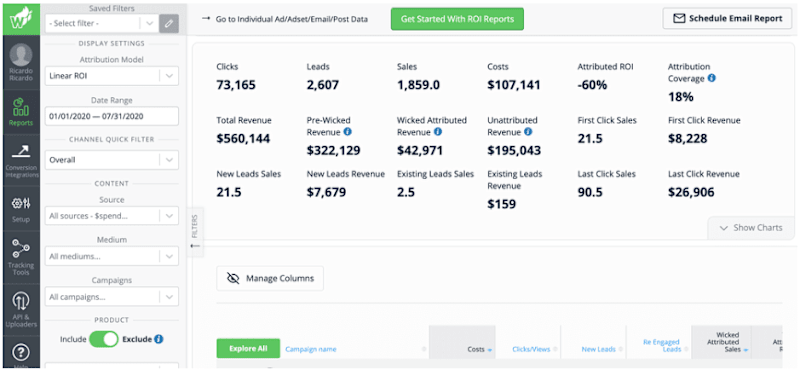Click Schedule Email Report button
This screenshot has height=370, width=800.
pos(728,18)
